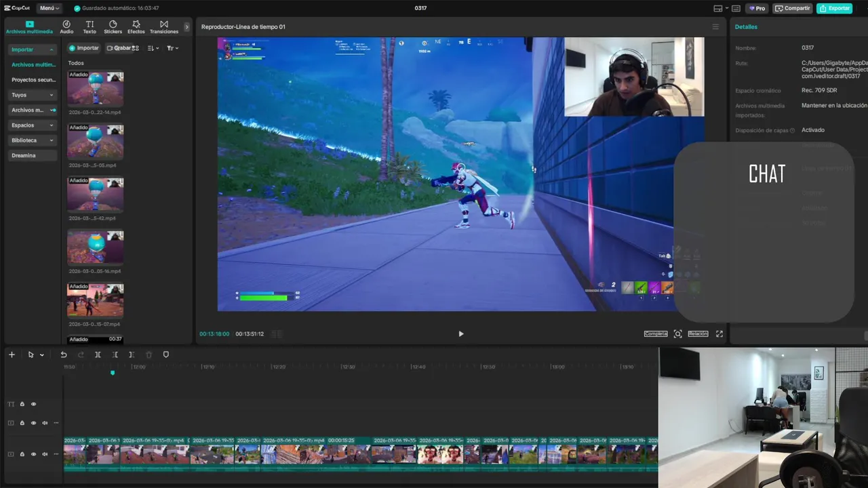Open the Relación aspect ratio button
Screen dimensions: 868x488
pyautogui.click(x=698, y=333)
